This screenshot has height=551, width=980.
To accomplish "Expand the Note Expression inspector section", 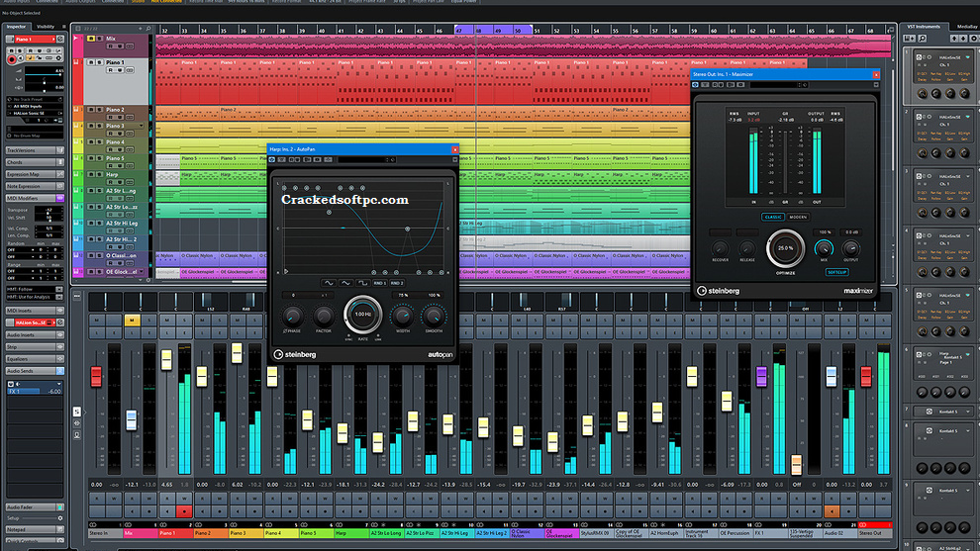I will [35, 186].
